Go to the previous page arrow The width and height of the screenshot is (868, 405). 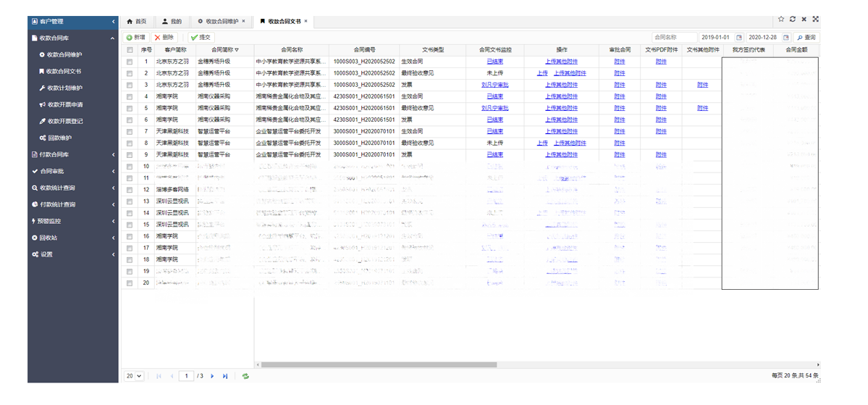[x=172, y=375]
